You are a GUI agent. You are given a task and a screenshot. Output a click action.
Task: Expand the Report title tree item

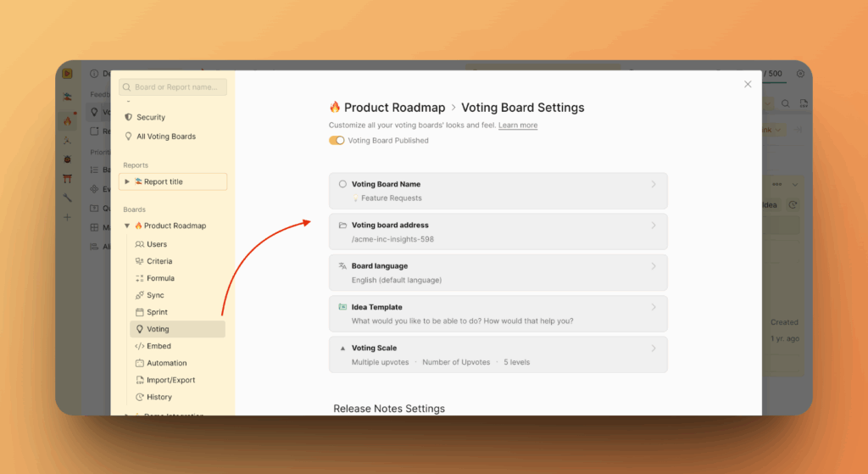click(127, 182)
